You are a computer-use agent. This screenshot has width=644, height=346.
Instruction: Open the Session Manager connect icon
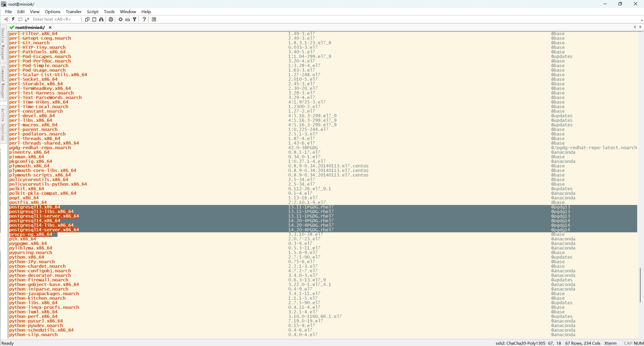point(6,19)
